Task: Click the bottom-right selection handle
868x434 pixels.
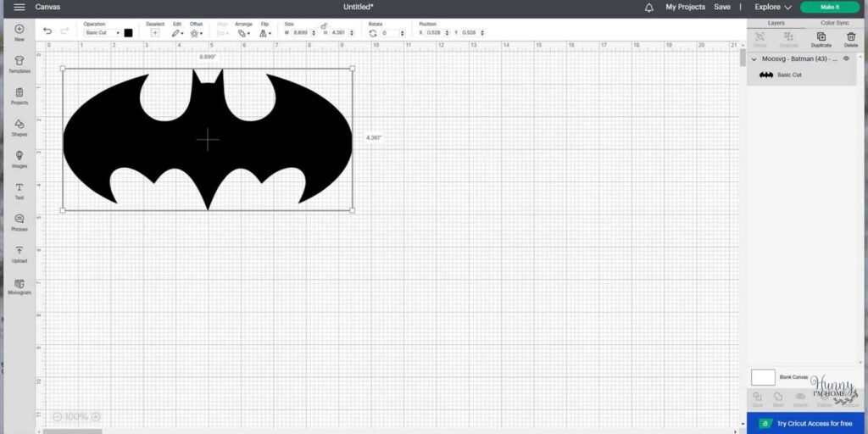Action: (353, 210)
